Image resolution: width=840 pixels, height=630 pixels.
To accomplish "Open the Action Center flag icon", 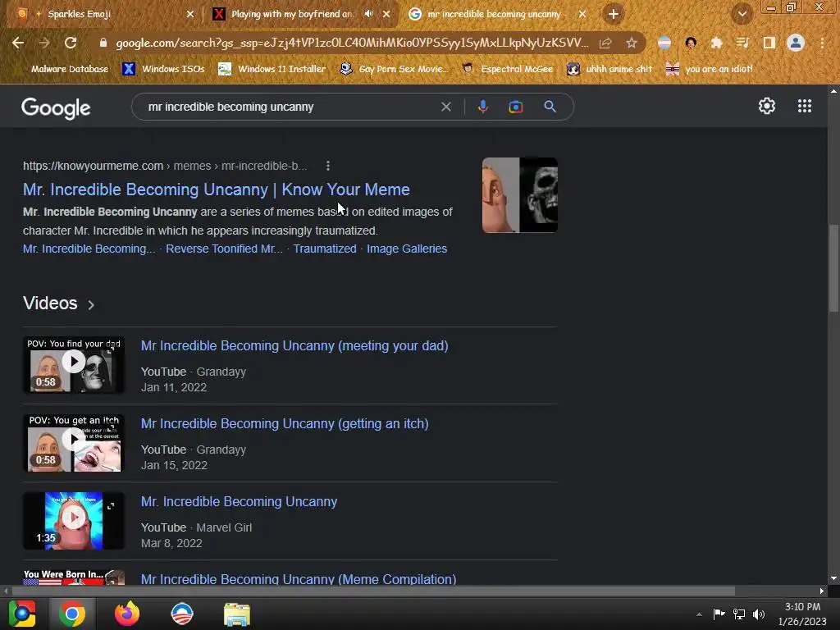I will click(719, 614).
